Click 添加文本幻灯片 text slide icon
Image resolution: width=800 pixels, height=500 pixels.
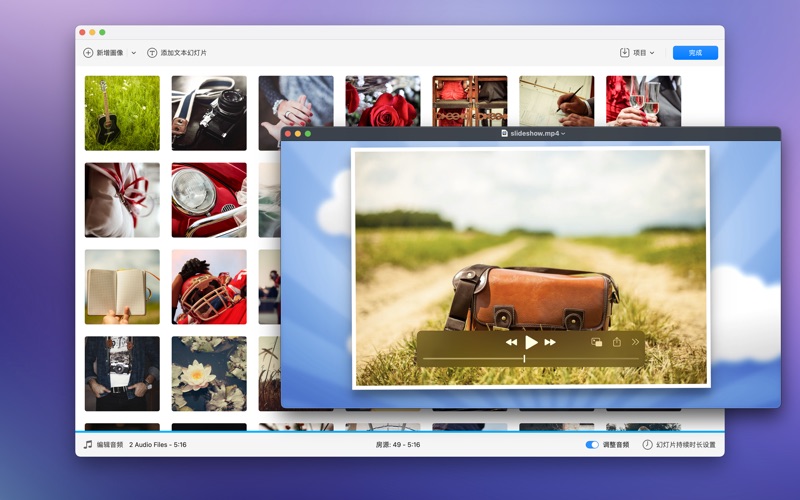coord(152,53)
